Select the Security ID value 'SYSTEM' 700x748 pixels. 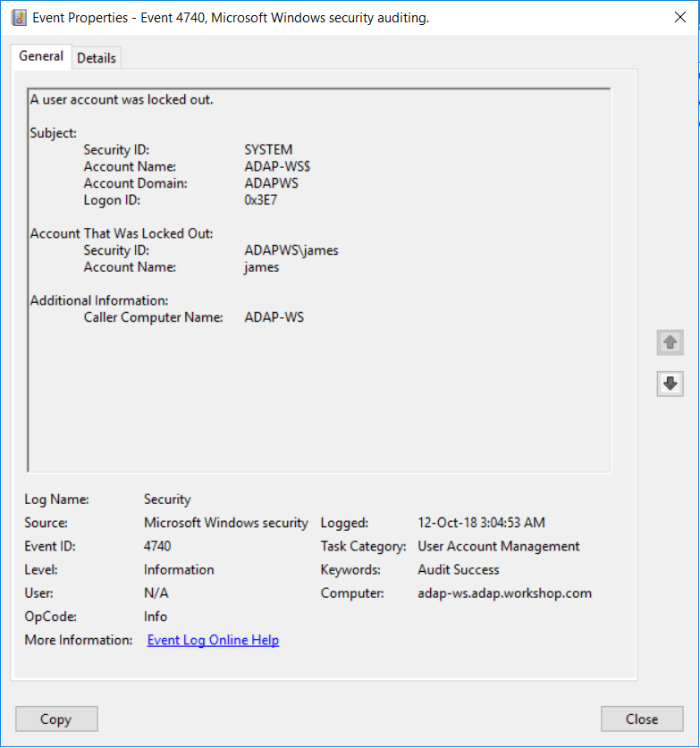coord(268,150)
